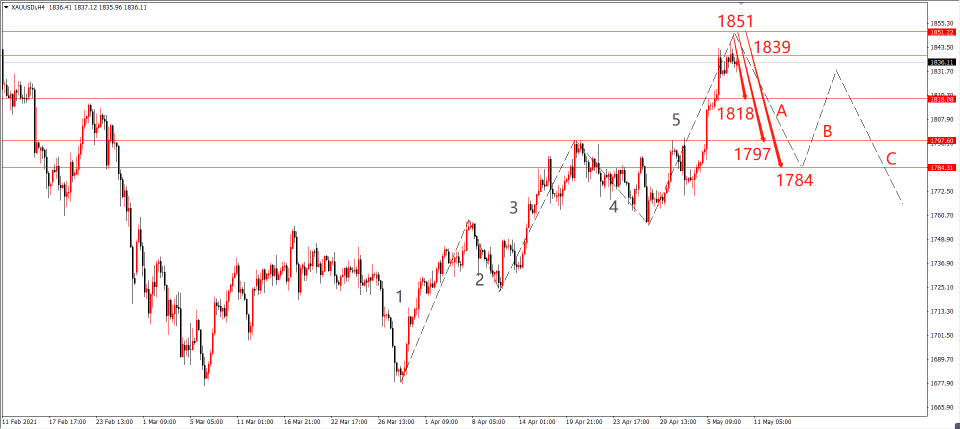Click the red 1818 target label
The image size is (960, 429).
(735, 113)
